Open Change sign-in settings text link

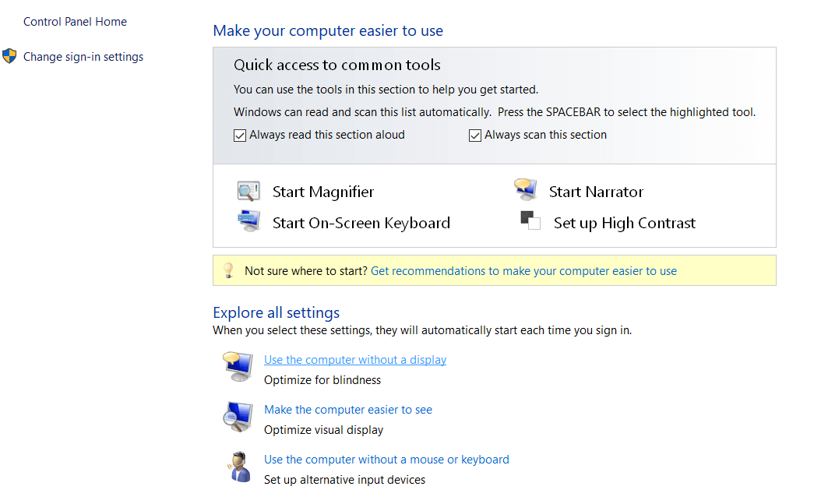(83, 57)
